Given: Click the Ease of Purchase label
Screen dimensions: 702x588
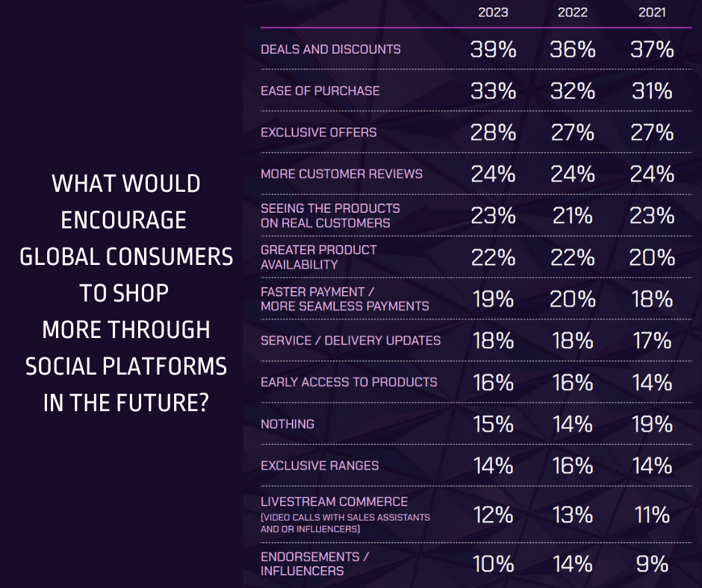Looking at the screenshot, I should point(320,91).
